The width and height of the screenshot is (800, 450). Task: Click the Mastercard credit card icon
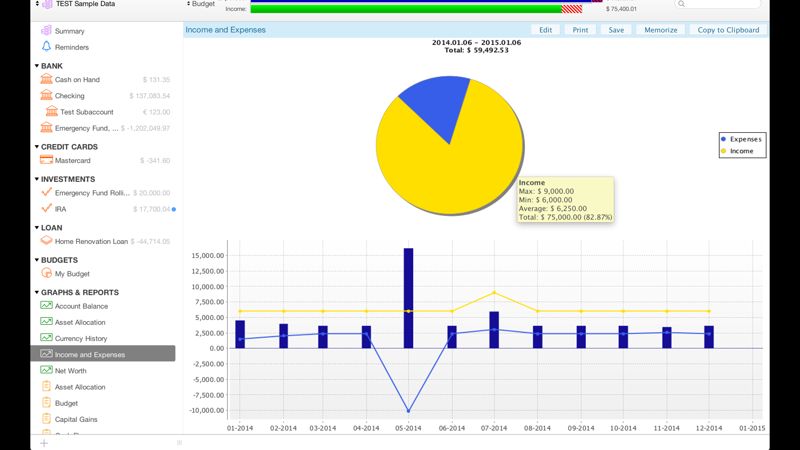click(46, 160)
